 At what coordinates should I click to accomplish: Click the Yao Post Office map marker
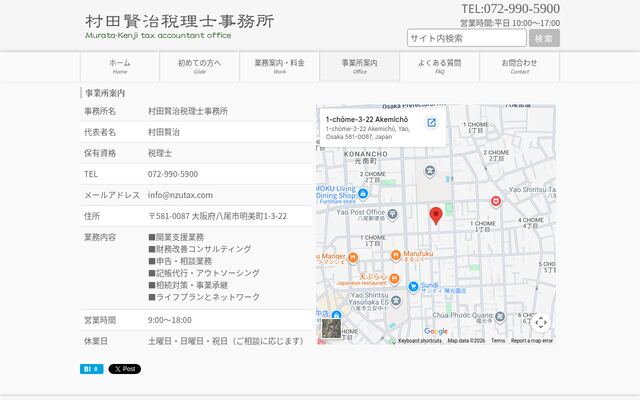pyautogui.click(x=392, y=214)
